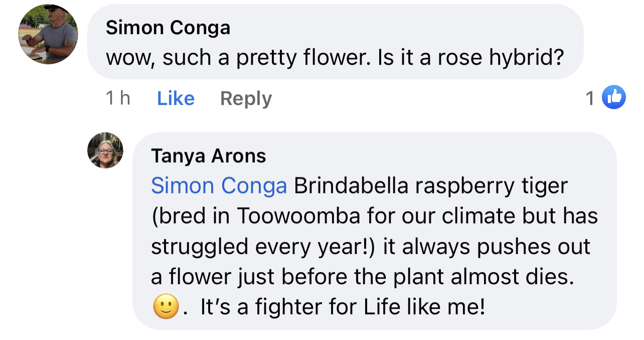Screen dimensions: 644x340
Task: Click the blue Simon Conga mention in the reply
Action: click(219, 186)
